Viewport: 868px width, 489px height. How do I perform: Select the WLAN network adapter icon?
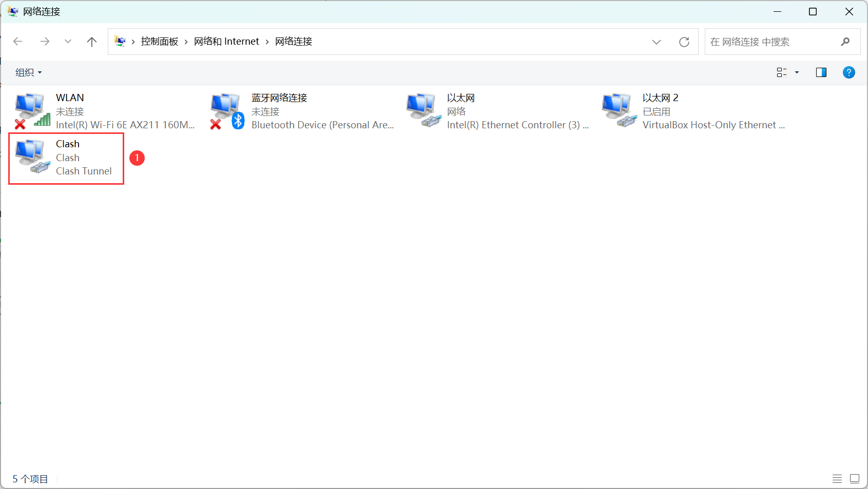point(32,111)
